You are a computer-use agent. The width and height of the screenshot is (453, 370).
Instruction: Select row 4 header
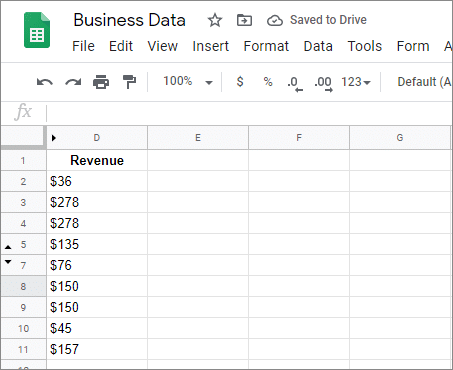23,223
